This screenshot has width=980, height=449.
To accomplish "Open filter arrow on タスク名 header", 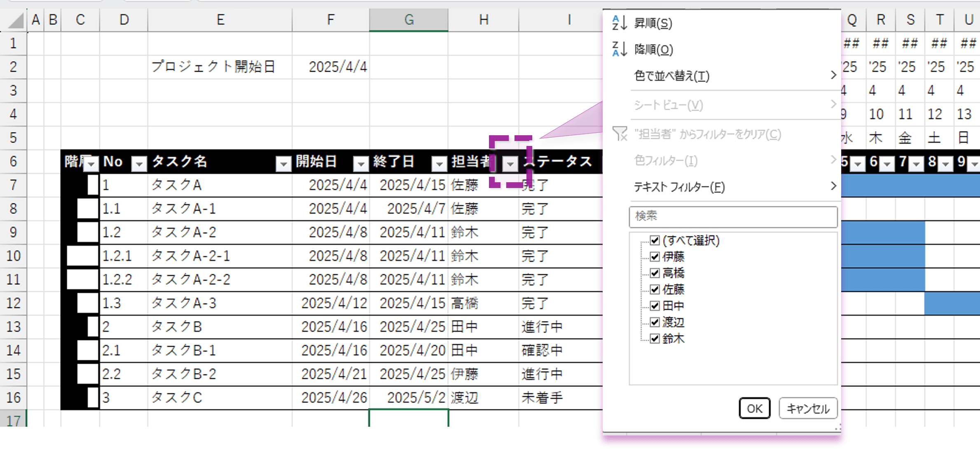I will coord(283,164).
